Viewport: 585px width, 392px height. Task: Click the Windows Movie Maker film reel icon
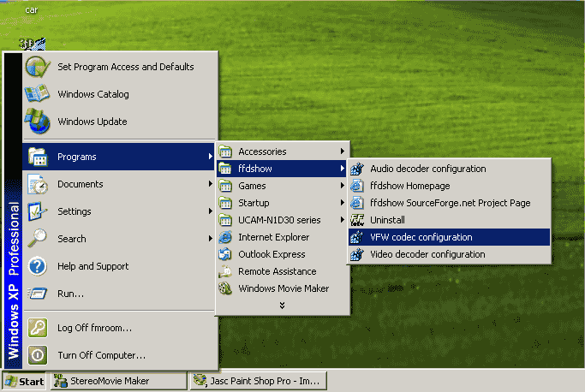point(225,288)
